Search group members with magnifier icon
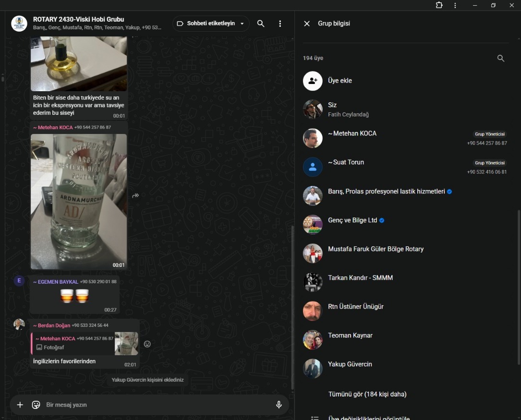Image resolution: width=521 pixels, height=420 pixels. (x=501, y=58)
